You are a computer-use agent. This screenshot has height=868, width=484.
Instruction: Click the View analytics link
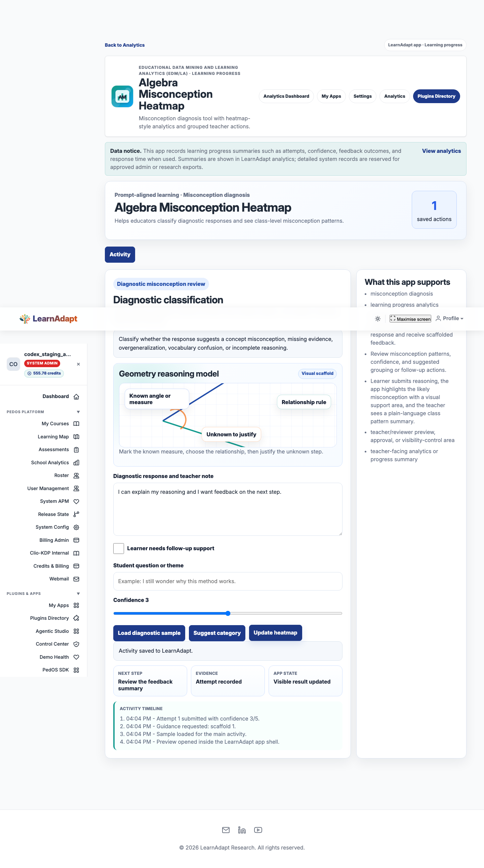pos(441,151)
